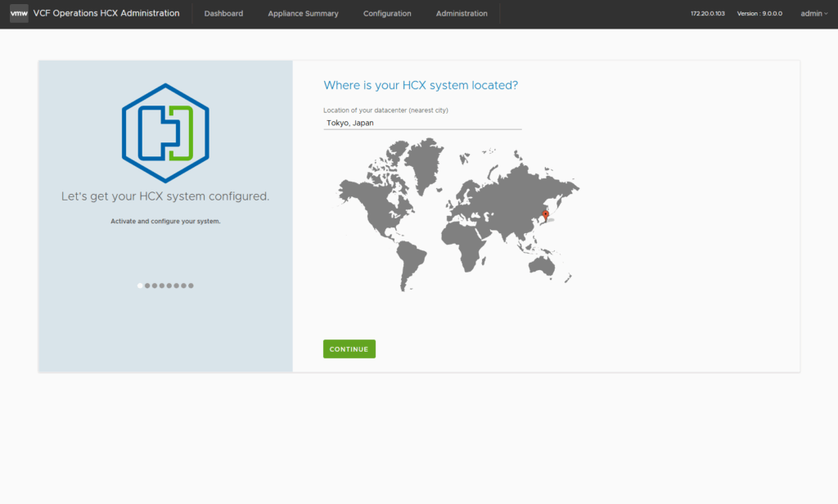Open the Administration tab
The image size is (838, 504).
(x=462, y=14)
